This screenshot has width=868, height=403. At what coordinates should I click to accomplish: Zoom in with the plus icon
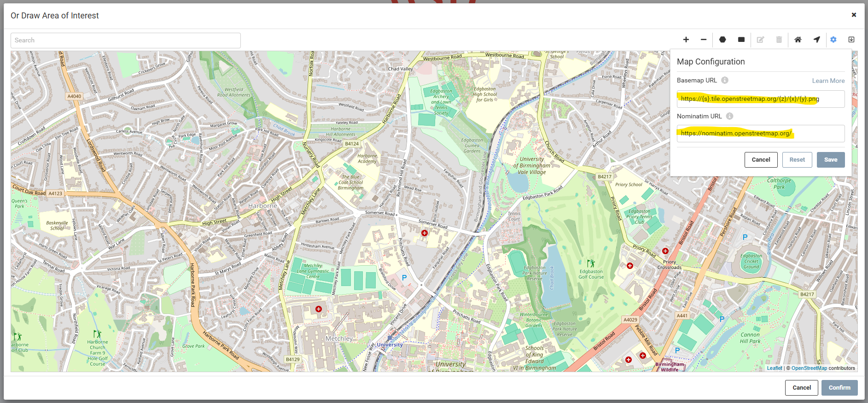[x=686, y=40]
